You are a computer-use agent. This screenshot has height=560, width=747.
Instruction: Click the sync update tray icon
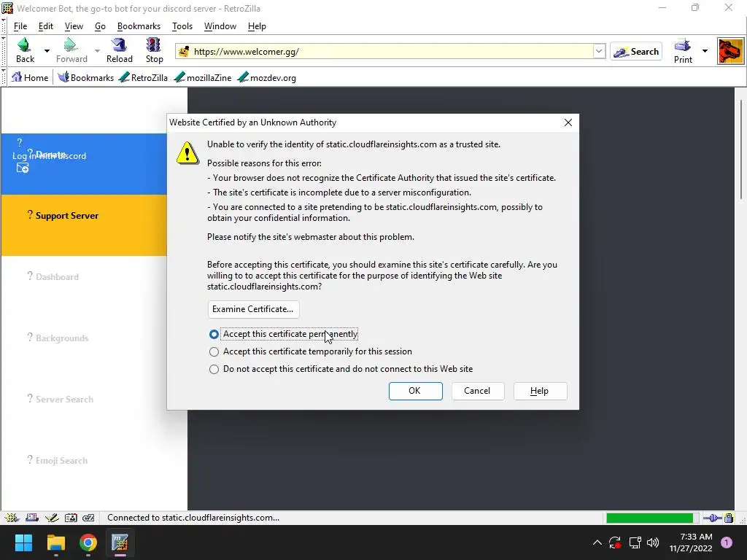click(x=615, y=542)
